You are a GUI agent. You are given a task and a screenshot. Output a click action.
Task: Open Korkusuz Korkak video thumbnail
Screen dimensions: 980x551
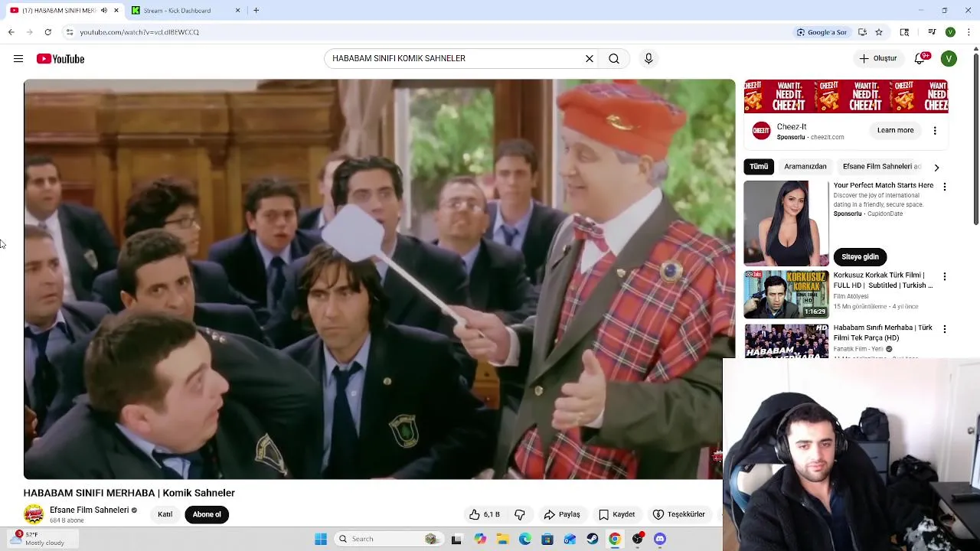click(x=786, y=294)
